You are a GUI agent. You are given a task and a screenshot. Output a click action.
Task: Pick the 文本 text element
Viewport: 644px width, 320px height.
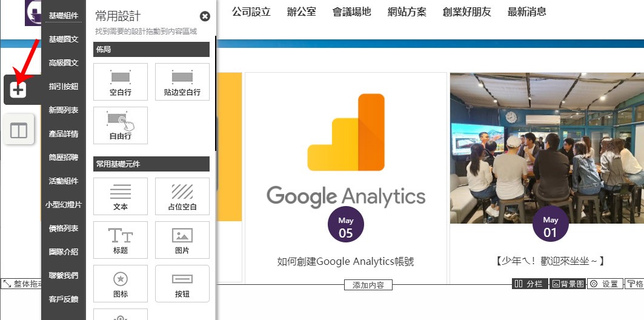(x=121, y=196)
